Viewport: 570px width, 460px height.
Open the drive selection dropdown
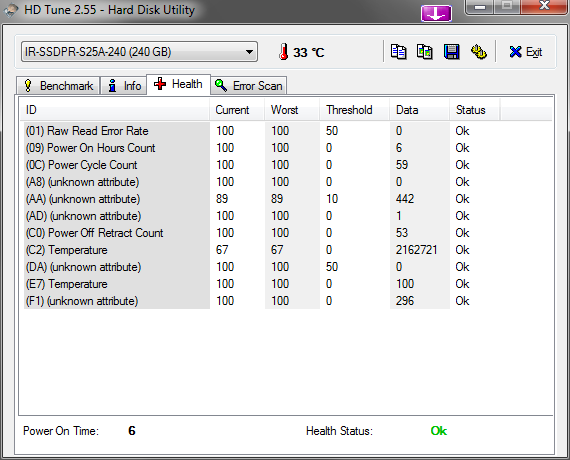[x=139, y=52]
